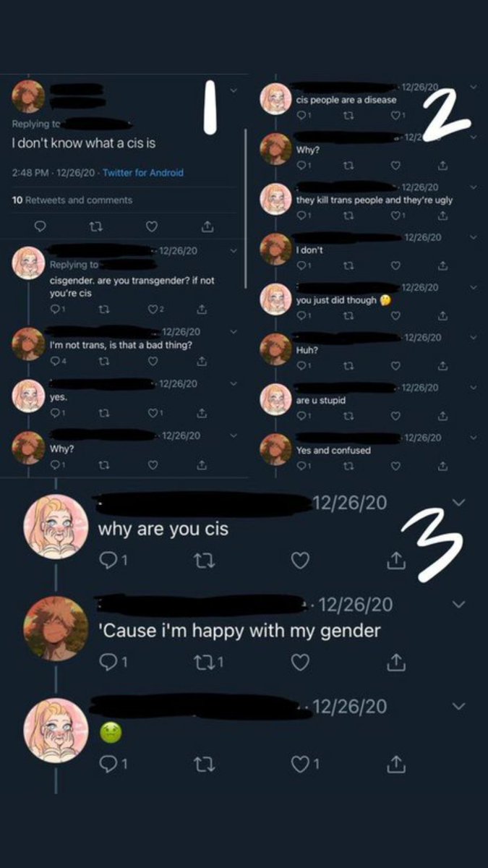Open the "cis people are a disease" tweet
The image size is (488, 868).
click(346, 101)
